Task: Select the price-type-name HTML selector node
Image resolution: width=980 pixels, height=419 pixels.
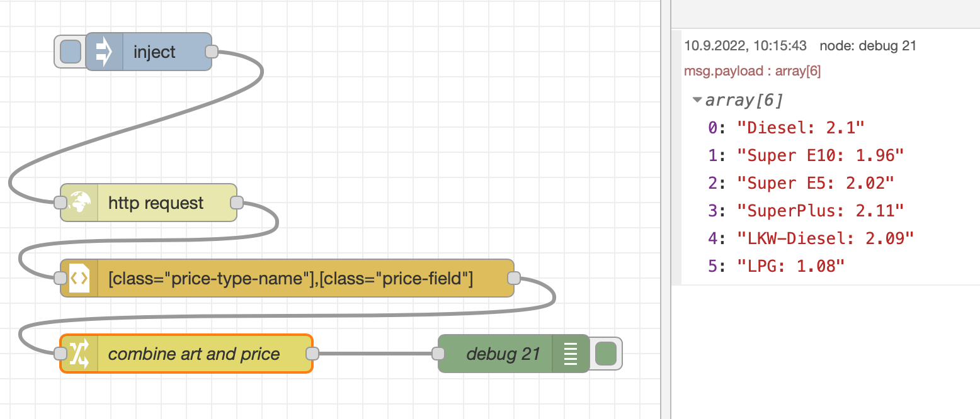Action: pos(287,278)
